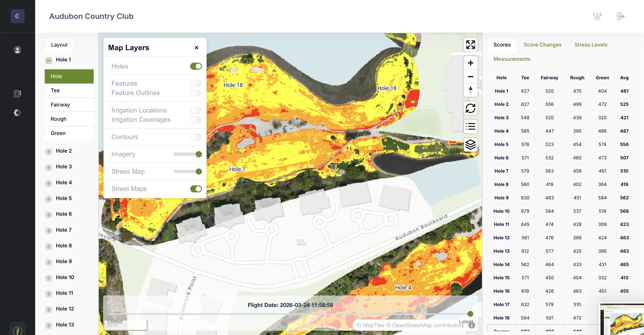Collapse the Hole 1 tree node

point(49,61)
